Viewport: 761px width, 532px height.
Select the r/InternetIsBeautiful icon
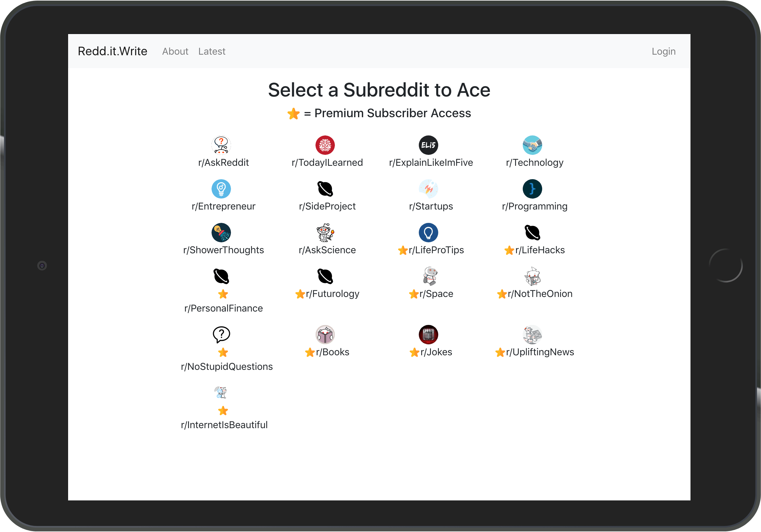pos(221,393)
